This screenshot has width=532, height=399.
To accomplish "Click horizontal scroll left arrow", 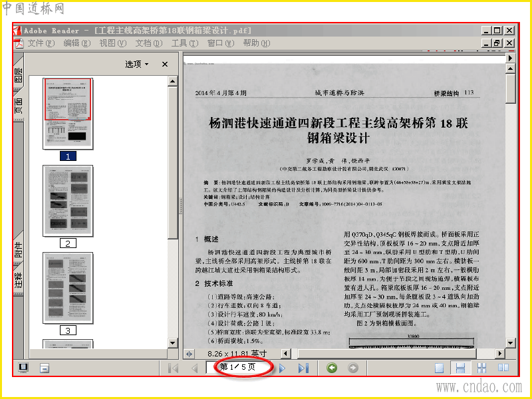I will point(286,354).
